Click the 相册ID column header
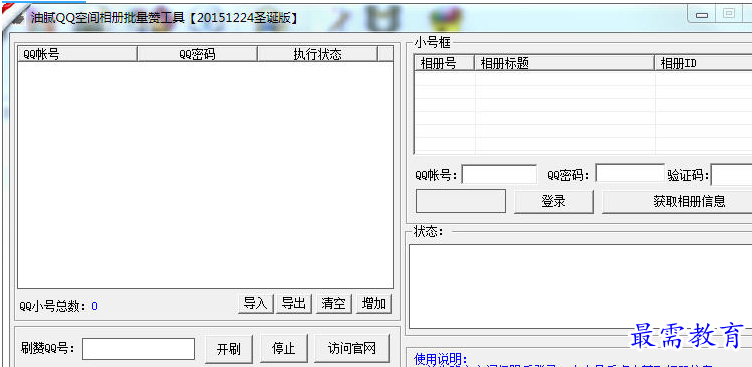Screen dimensions: 752x367 coord(703,63)
